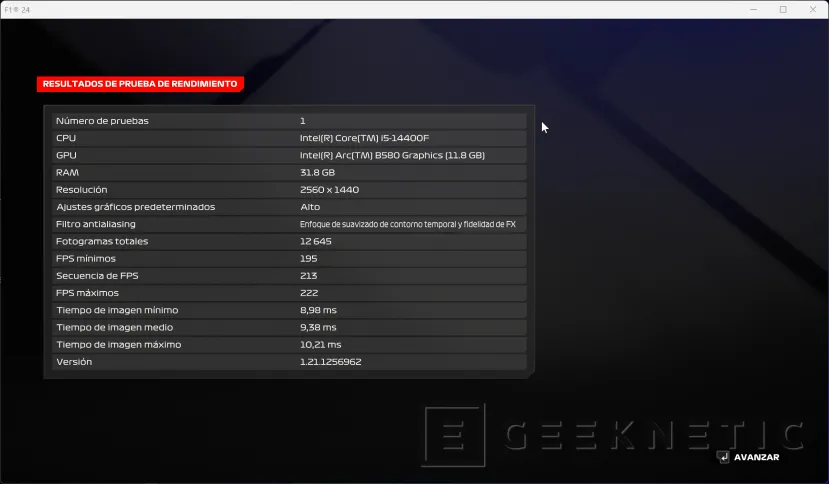Maximize the F1 24 window
The image size is (829, 484).
(x=783, y=10)
